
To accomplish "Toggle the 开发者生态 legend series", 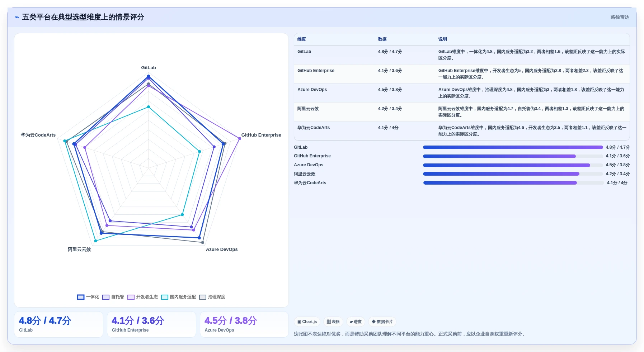I will click(x=142, y=297).
